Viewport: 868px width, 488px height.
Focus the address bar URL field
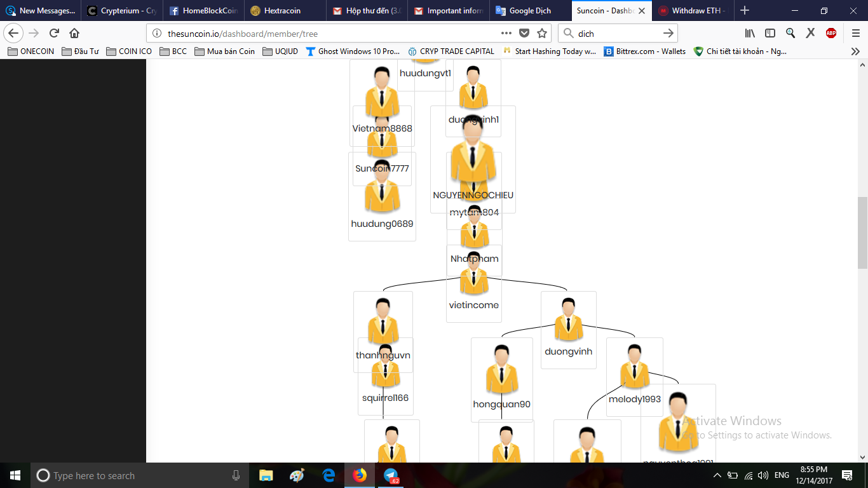(330, 34)
